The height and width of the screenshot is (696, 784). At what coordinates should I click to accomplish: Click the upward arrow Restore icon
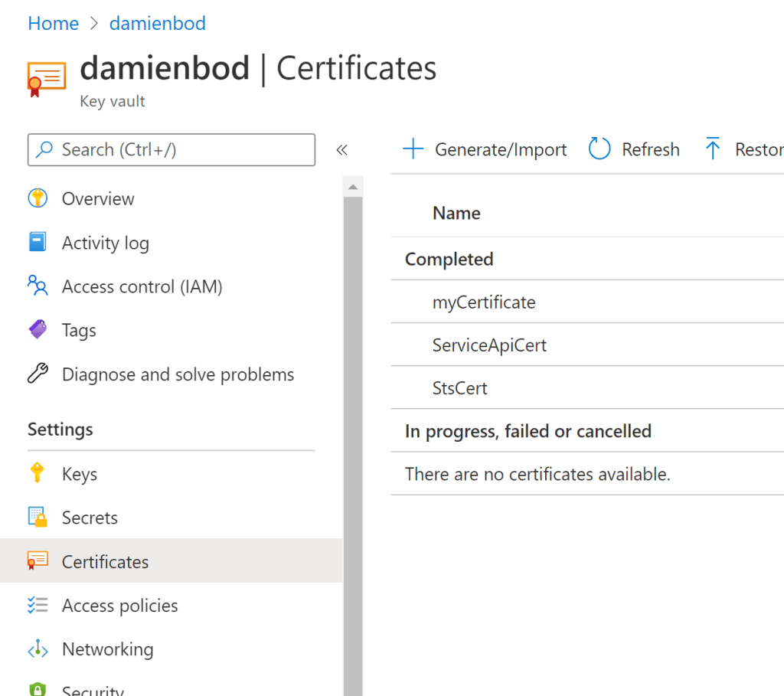[x=713, y=149]
